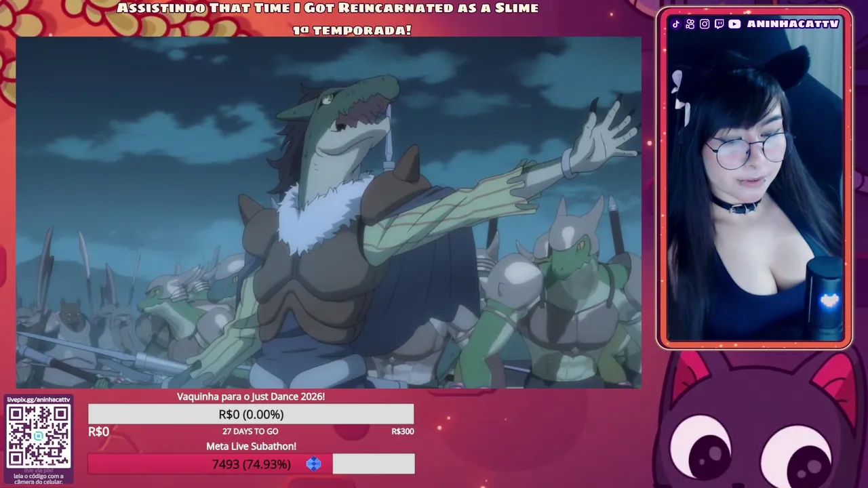The height and width of the screenshot is (488, 868).
Task: Click the Twitch icon in the webcam header
Action: click(719, 24)
